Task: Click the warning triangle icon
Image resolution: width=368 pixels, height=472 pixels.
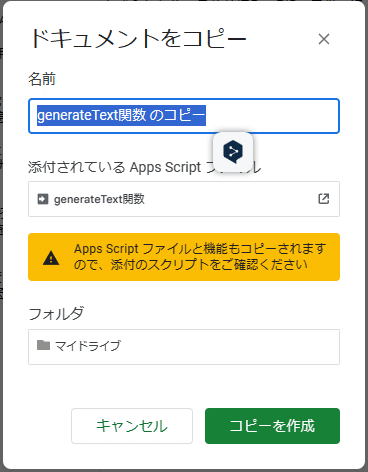Action: pyautogui.click(x=51, y=258)
